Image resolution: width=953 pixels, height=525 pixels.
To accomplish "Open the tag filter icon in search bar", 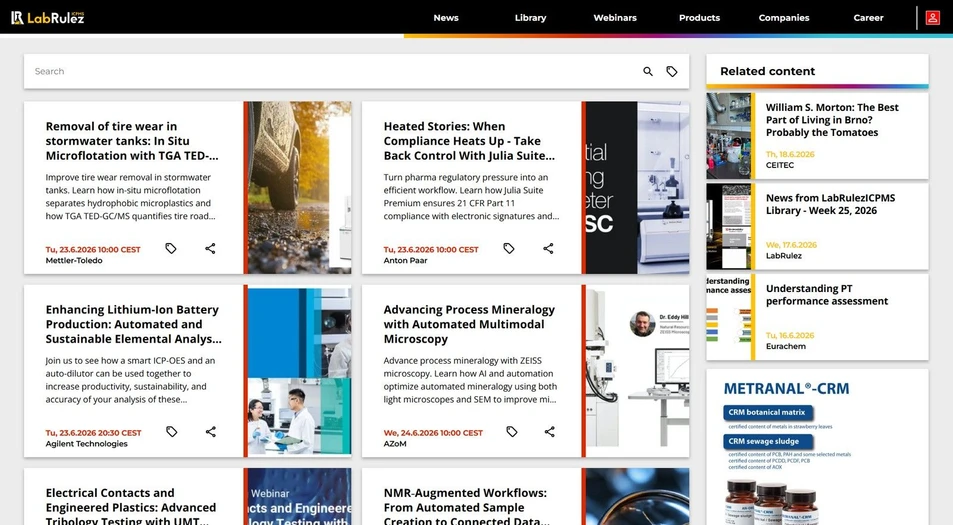I will pos(672,72).
